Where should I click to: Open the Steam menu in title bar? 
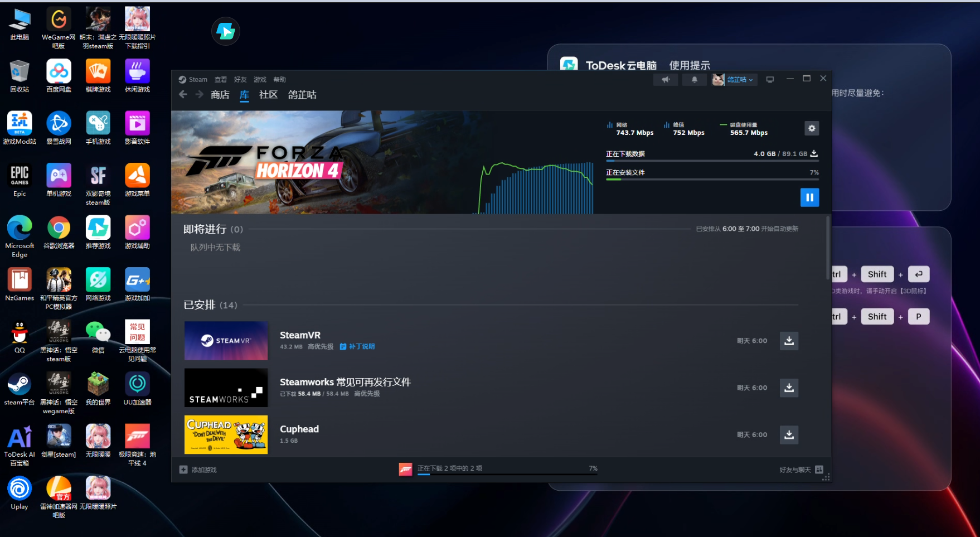tap(193, 80)
